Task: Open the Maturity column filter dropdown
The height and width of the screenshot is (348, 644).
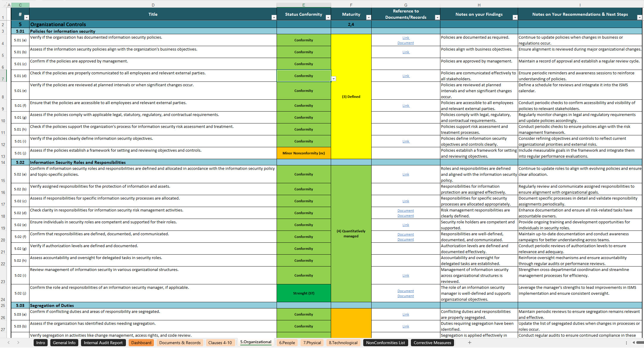Action: [368, 18]
